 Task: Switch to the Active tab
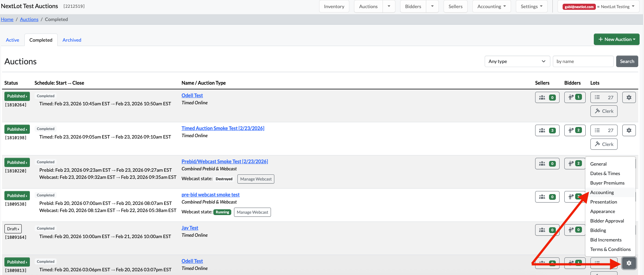[x=13, y=40]
